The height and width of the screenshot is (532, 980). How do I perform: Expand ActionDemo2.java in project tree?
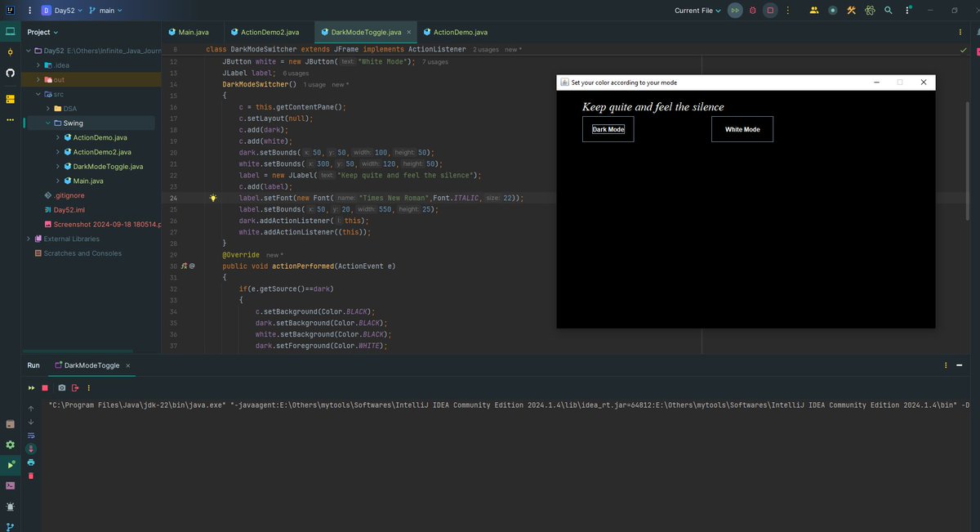coord(57,152)
